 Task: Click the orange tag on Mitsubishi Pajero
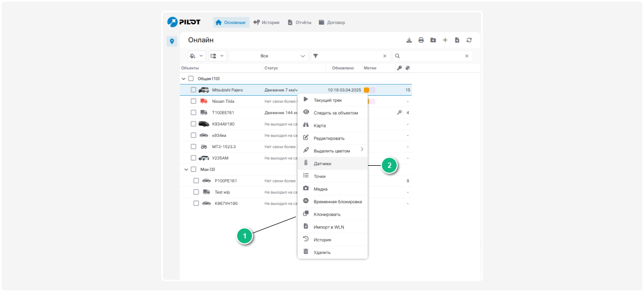(366, 90)
